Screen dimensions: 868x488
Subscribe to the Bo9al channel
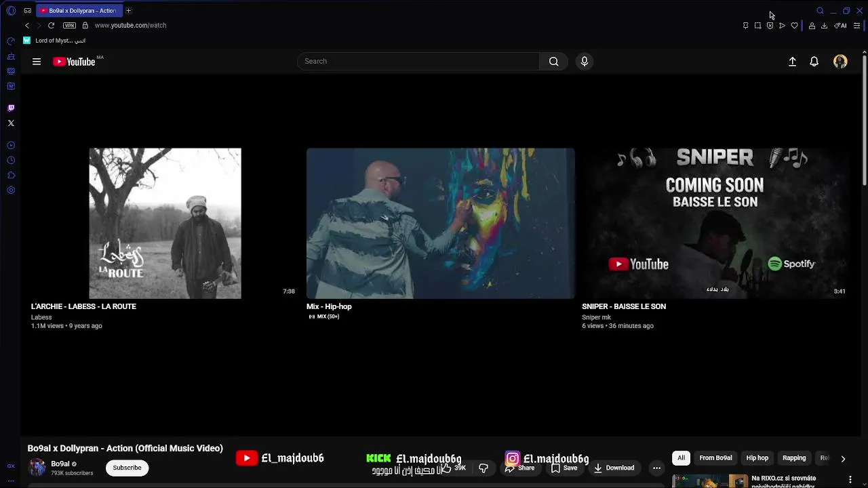click(x=127, y=468)
